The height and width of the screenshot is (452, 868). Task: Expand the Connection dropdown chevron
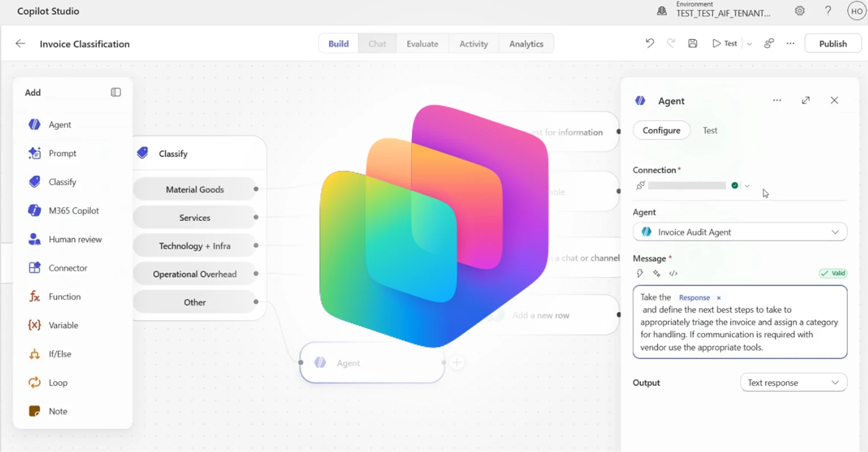tap(747, 185)
